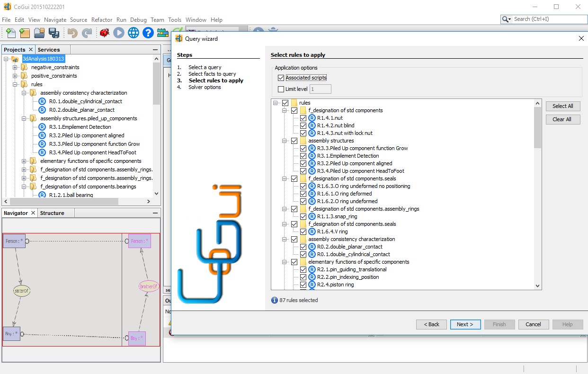Viewport: 588px width, 374px height.
Task: Click the New File toolbar icon
Action: click(10, 33)
